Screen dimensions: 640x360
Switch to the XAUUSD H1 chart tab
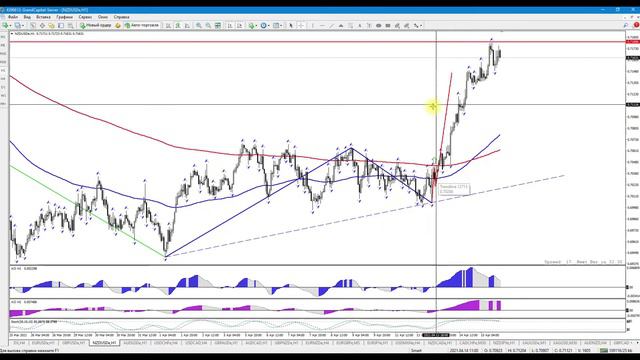click(x=534, y=343)
